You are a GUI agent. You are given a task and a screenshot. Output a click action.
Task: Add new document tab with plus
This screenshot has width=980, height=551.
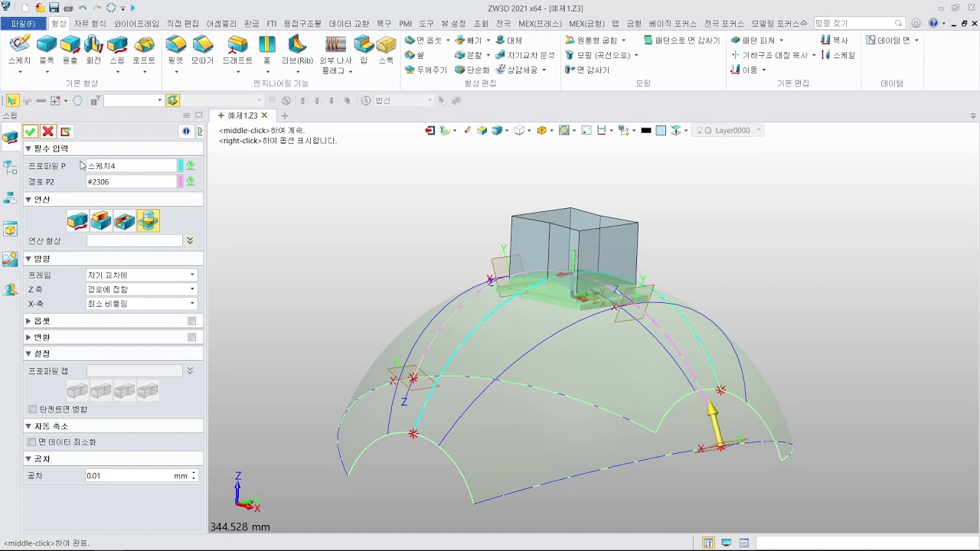click(x=284, y=116)
